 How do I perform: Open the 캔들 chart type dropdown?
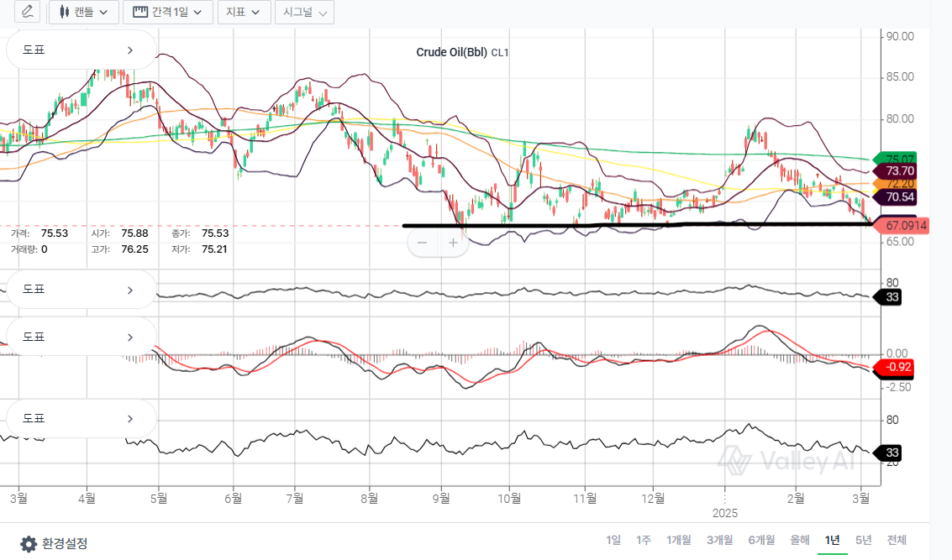(83, 12)
